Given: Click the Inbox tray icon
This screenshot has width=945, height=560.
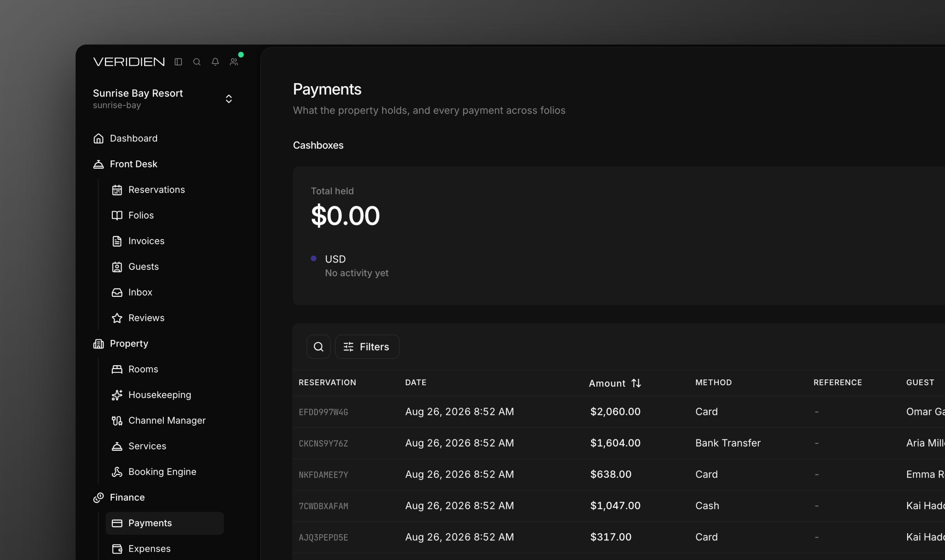Looking at the screenshot, I should pos(117,292).
